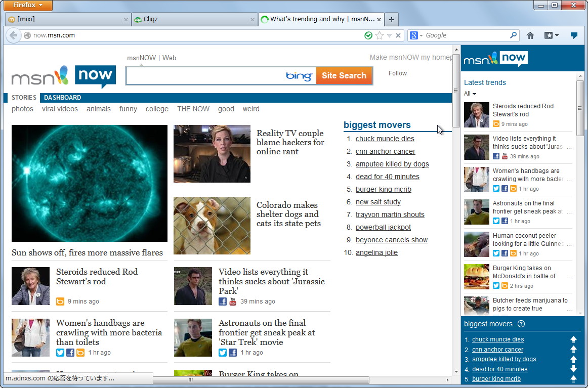Open the shelter dog thumbnail
Image resolution: width=588 pixels, height=388 pixels.
click(x=212, y=226)
